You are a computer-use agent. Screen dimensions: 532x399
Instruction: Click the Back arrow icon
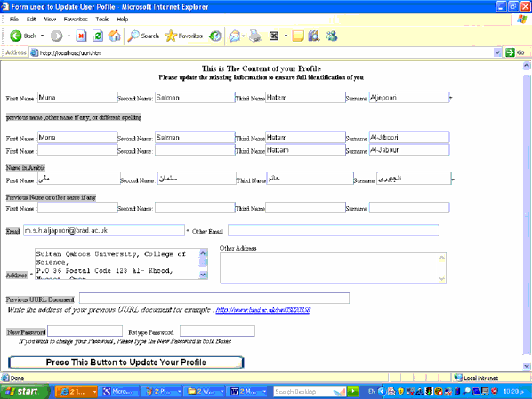tap(16, 36)
